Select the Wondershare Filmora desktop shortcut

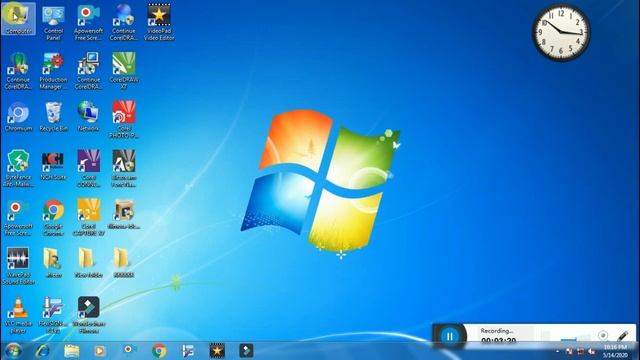[89, 315]
